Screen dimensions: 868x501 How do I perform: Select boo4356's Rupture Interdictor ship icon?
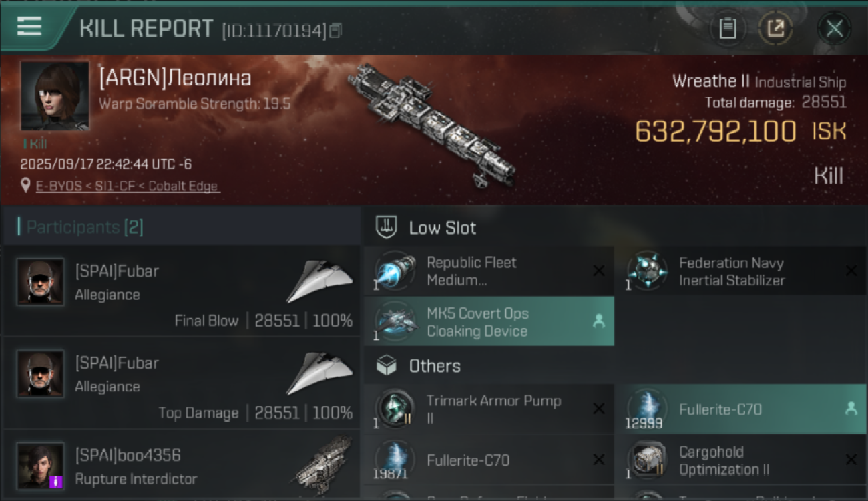point(323,465)
